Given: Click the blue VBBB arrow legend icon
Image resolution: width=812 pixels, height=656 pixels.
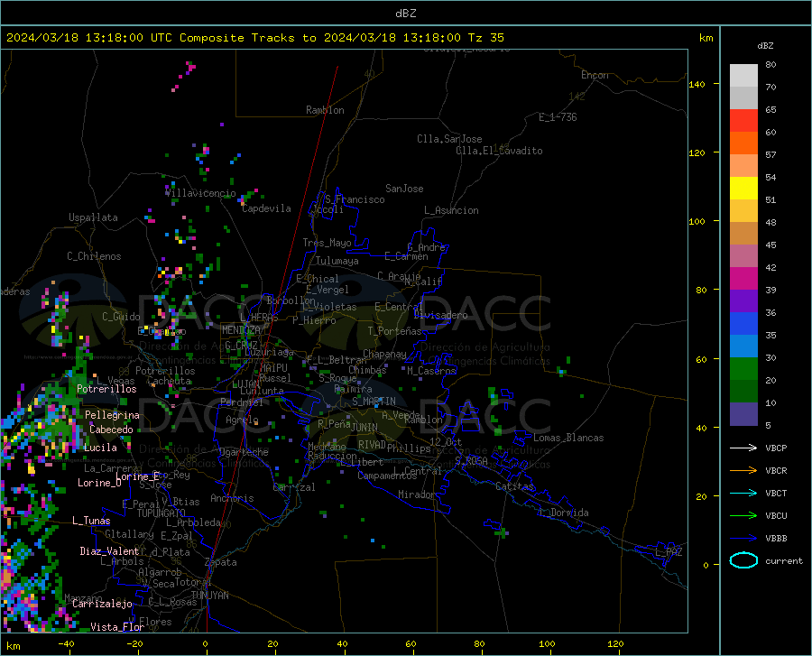Looking at the screenshot, I should point(743,539).
